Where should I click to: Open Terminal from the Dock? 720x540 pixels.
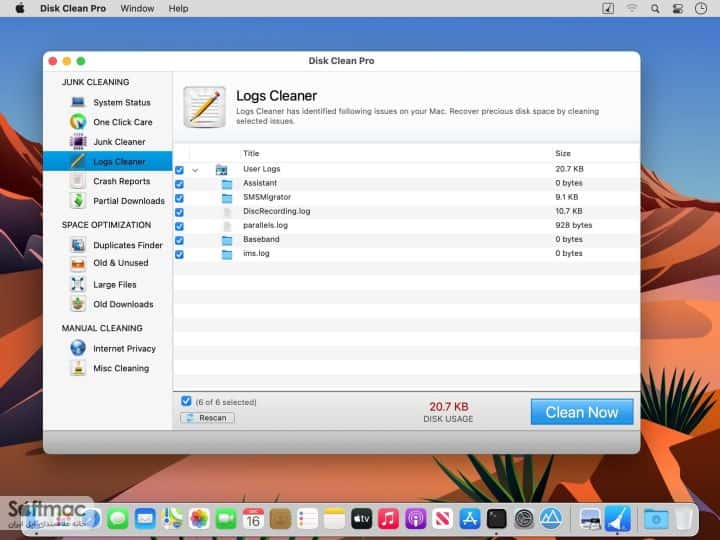coord(496,519)
